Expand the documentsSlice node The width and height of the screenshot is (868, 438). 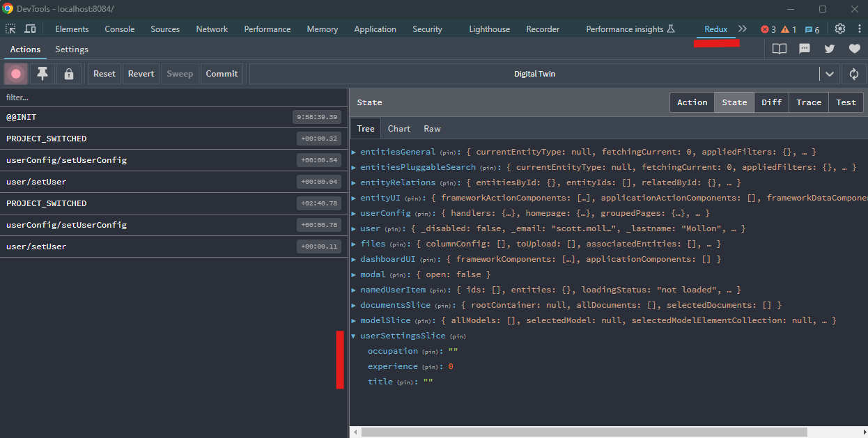tap(354, 305)
